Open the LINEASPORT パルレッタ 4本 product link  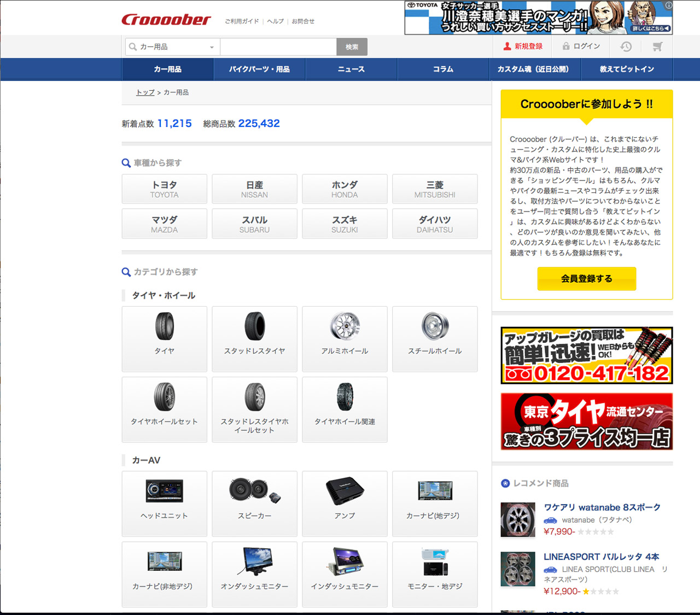[x=602, y=557]
